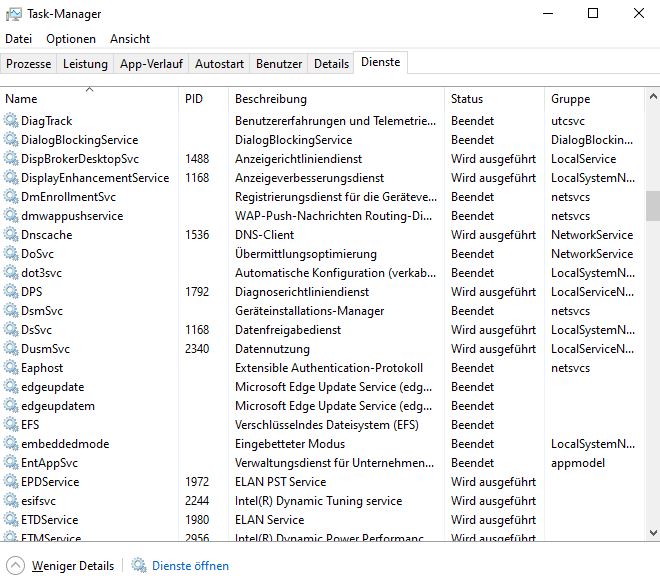
Task: Click the embeddedmode service icon
Action: tap(11, 443)
